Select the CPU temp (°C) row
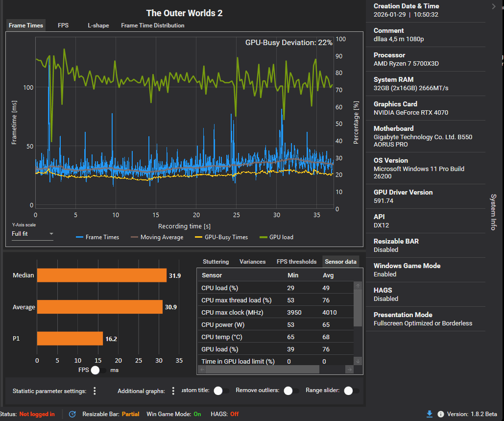The image size is (504, 421). (275, 337)
